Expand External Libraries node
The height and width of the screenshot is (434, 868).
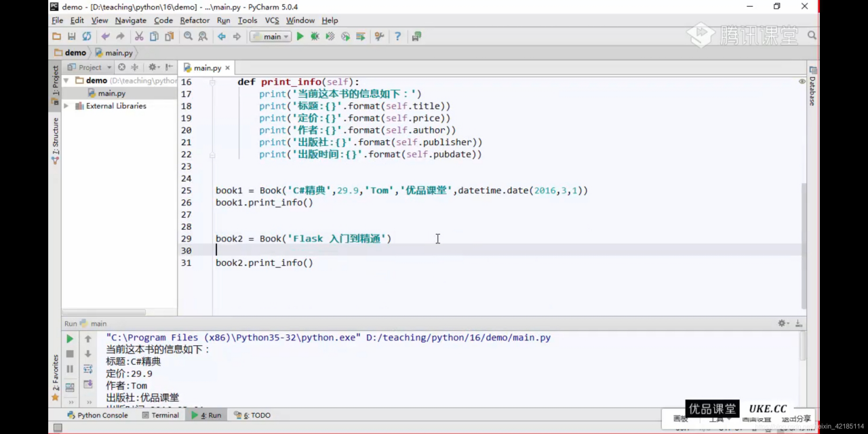(66, 106)
